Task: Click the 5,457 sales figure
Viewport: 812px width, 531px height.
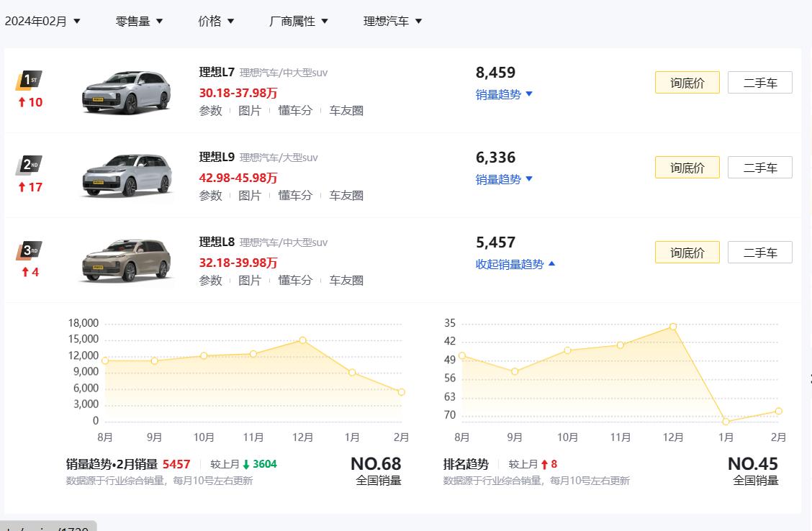Action: pyautogui.click(x=495, y=242)
